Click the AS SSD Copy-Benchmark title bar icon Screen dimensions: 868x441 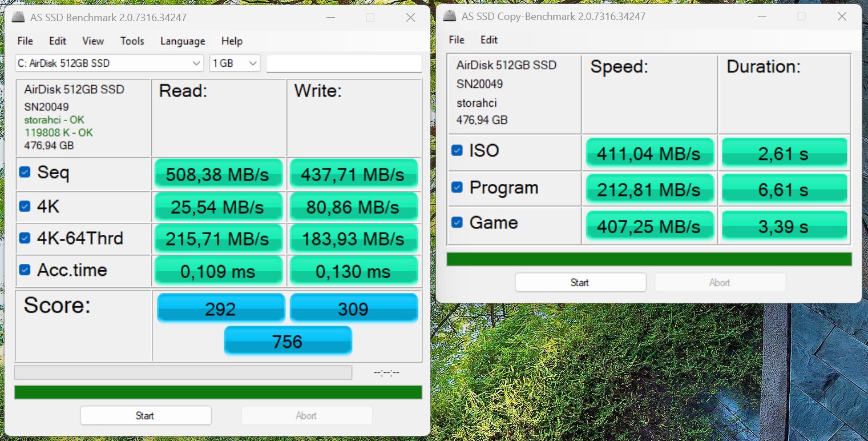(450, 17)
